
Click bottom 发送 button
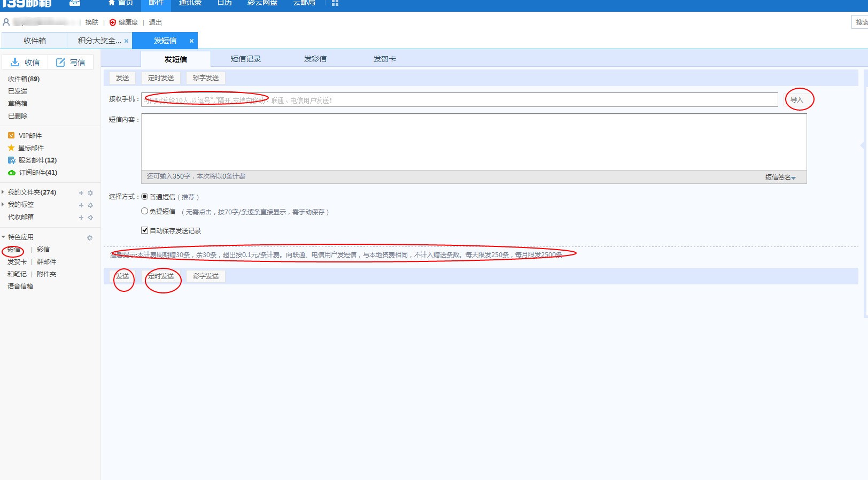pos(122,276)
